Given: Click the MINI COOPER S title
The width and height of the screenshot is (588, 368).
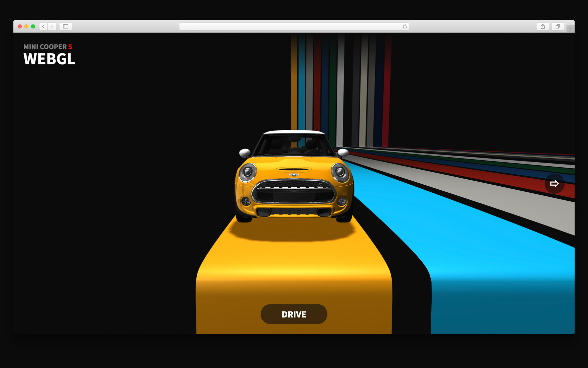Looking at the screenshot, I should point(48,47).
